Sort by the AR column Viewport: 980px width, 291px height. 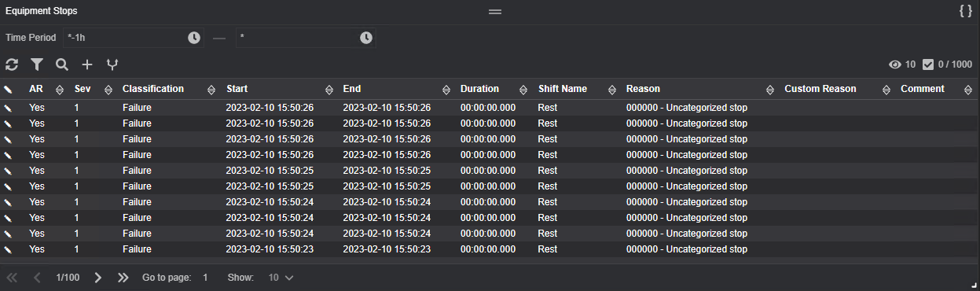59,90
